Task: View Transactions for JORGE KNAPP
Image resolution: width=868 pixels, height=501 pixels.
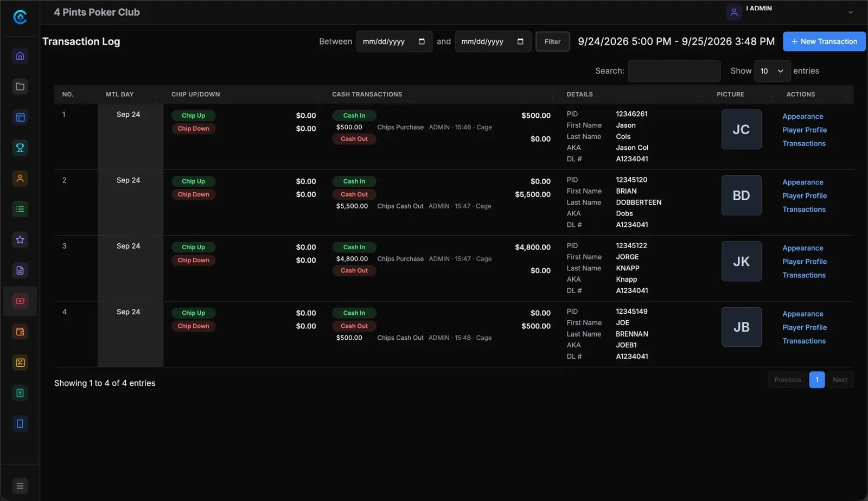Action: pyautogui.click(x=804, y=275)
